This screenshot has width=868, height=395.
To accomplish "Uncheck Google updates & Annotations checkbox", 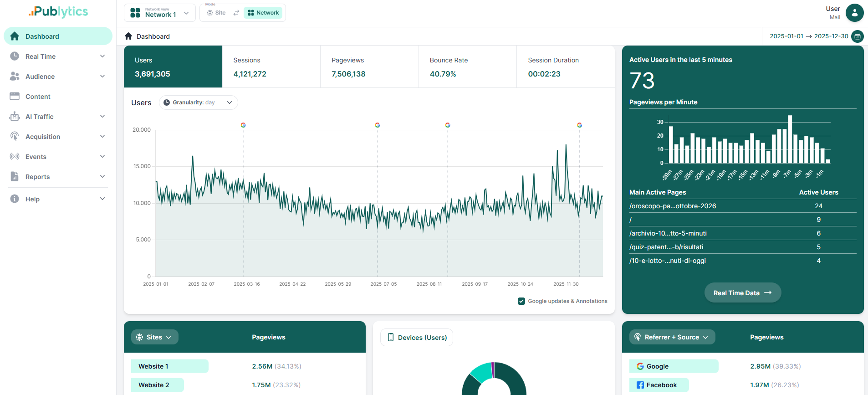I will pos(521,301).
